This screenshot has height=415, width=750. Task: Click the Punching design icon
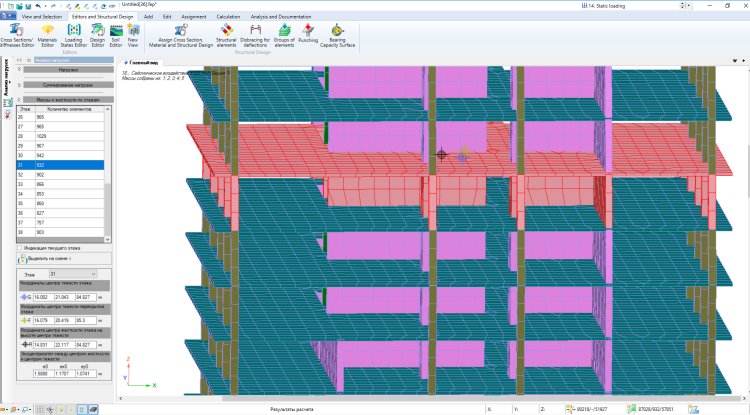308,34
